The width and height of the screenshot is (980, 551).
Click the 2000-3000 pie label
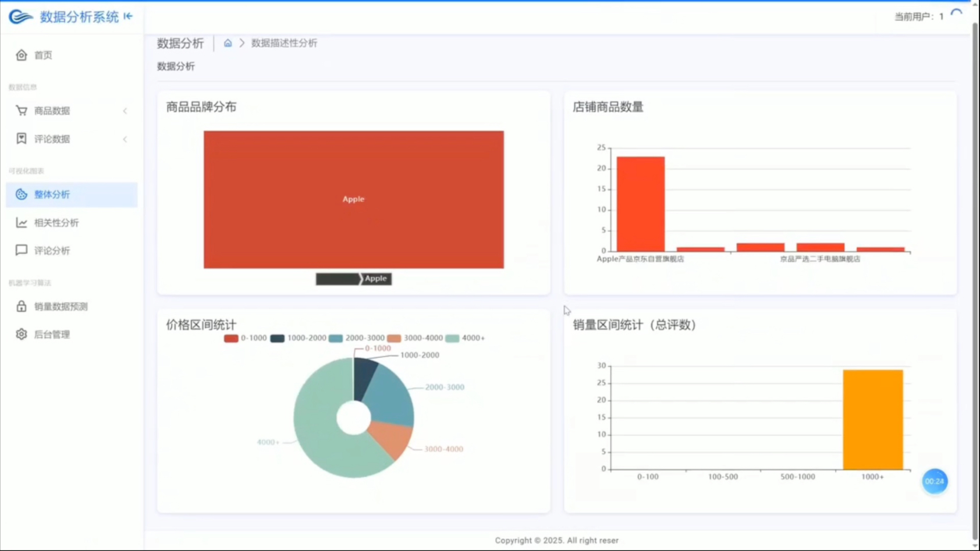click(445, 387)
